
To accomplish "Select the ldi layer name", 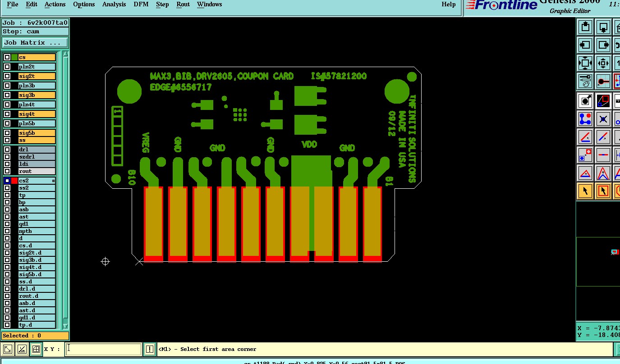I will (x=37, y=164).
